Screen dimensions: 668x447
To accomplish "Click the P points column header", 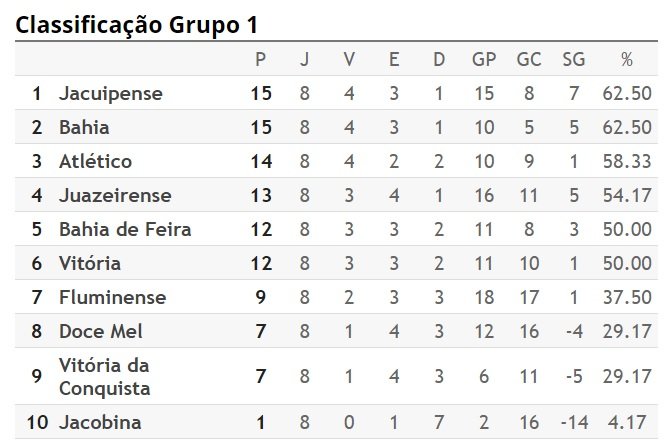I will tap(260, 59).
